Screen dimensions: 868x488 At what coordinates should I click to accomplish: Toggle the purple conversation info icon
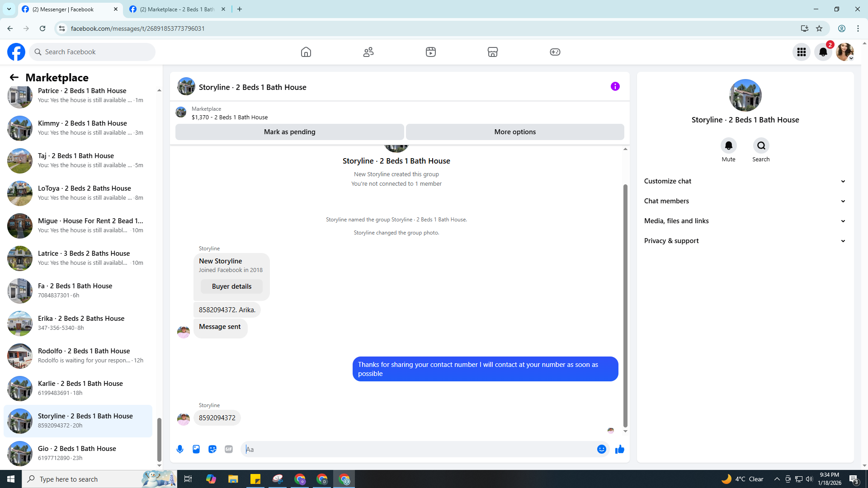[x=615, y=86]
